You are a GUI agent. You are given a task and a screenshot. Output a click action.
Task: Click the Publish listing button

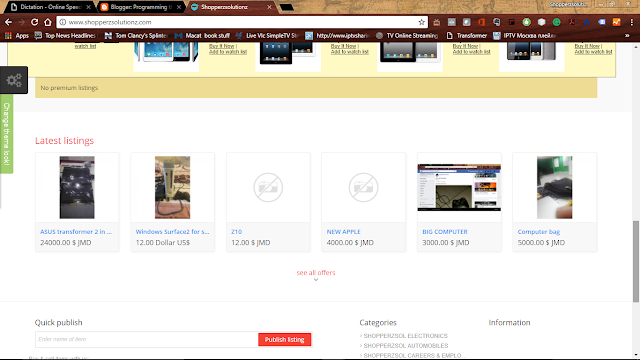284,339
